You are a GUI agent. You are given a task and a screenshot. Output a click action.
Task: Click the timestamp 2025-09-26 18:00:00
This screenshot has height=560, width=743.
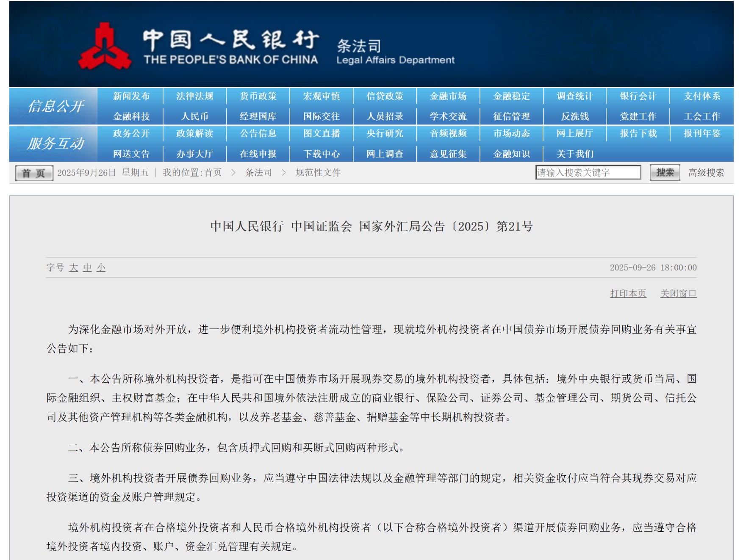click(x=653, y=268)
